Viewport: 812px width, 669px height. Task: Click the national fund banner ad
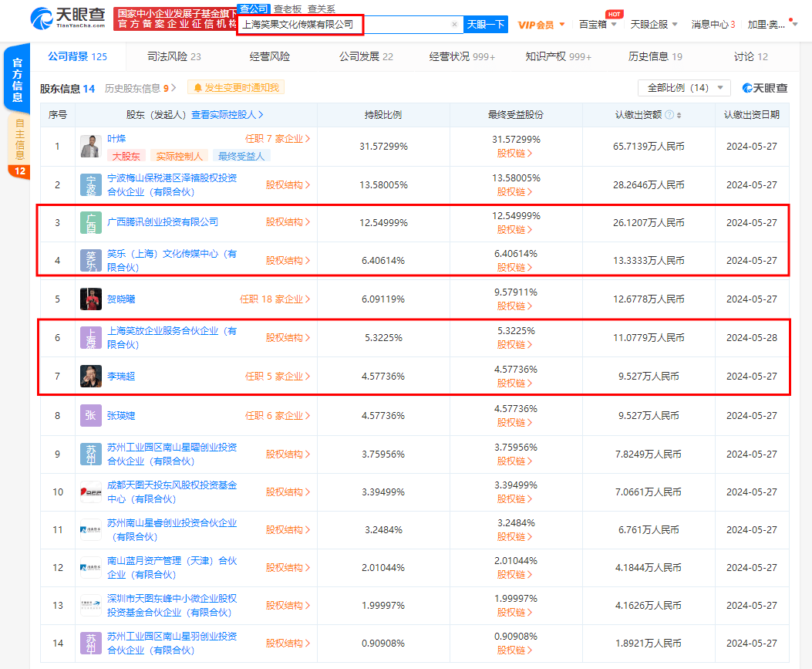[176, 19]
